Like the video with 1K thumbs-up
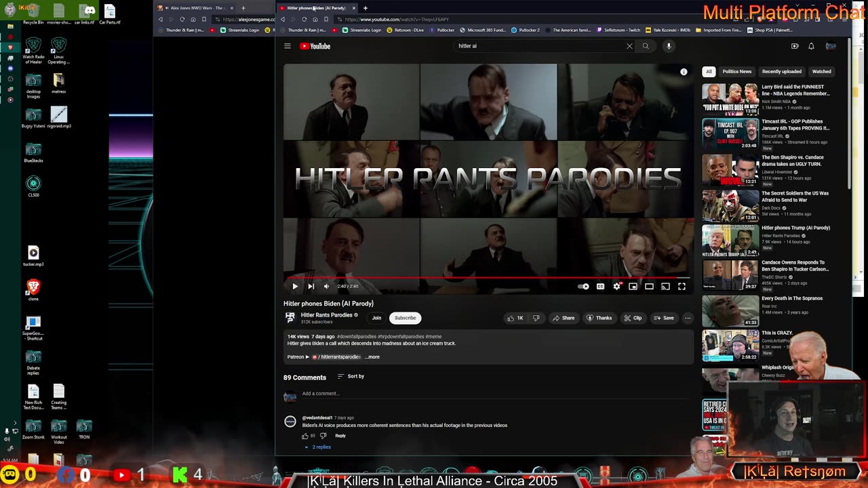The width and height of the screenshot is (868, 488). (x=515, y=318)
